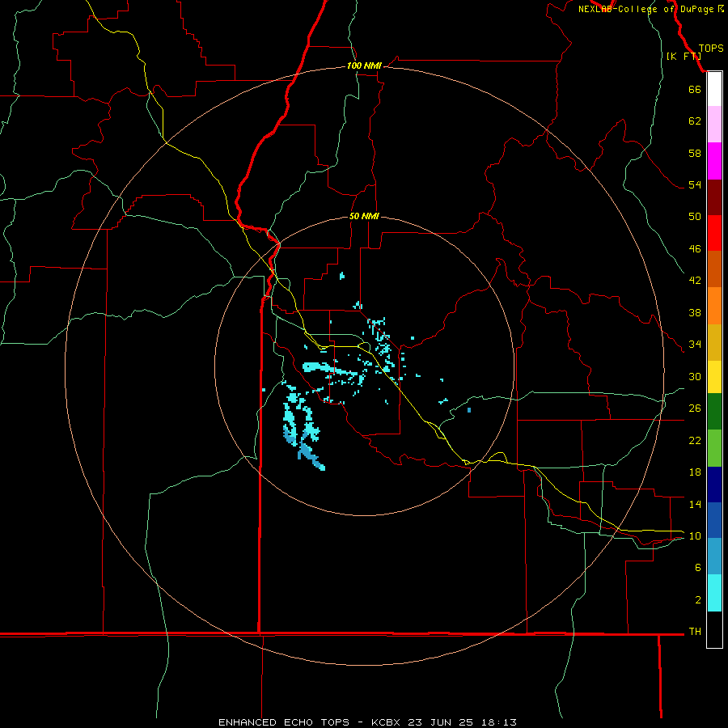
Task: Click the light pink 62 kft legend swatch
Action: pos(714,124)
